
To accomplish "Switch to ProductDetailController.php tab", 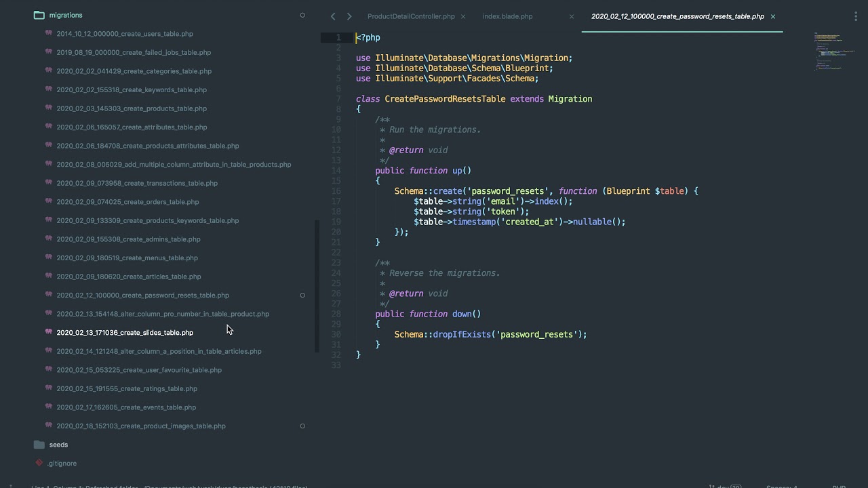I will point(411,16).
